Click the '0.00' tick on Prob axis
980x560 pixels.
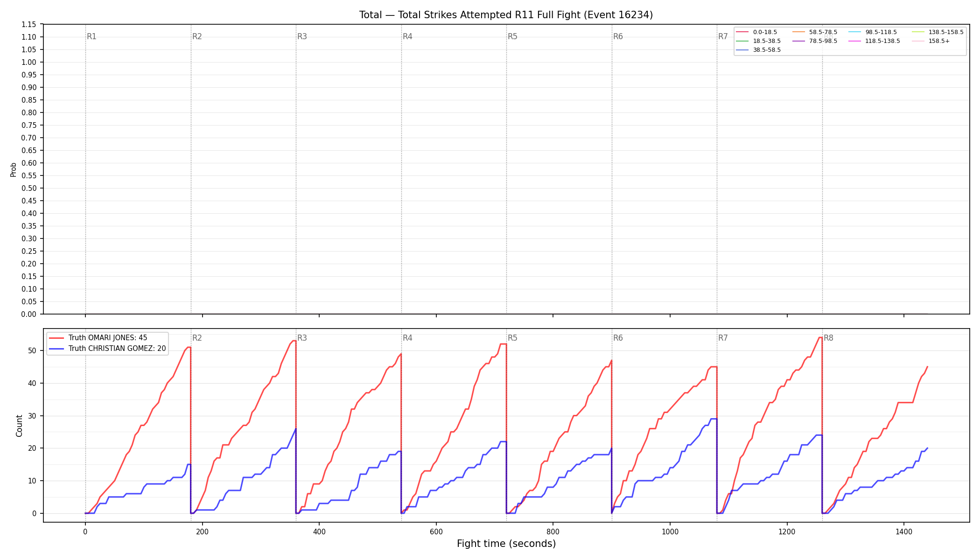pyautogui.click(x=29, y=315)
